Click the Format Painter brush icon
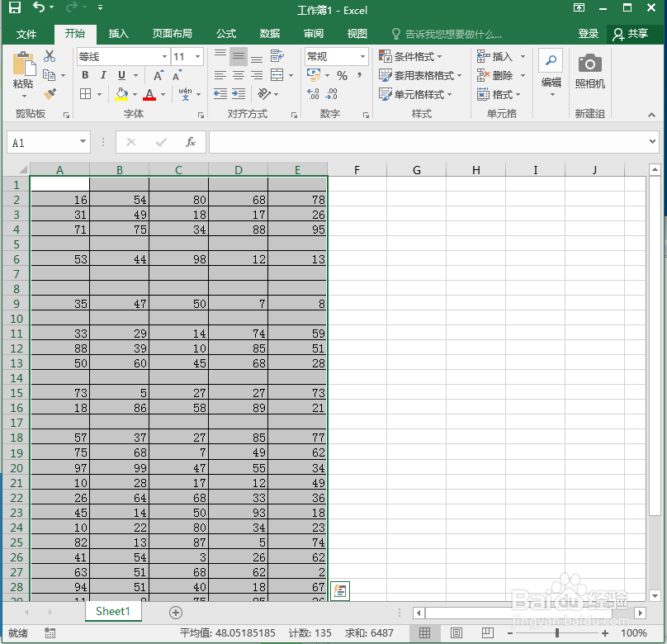667x644 pixels. click(x=50, y=94)
